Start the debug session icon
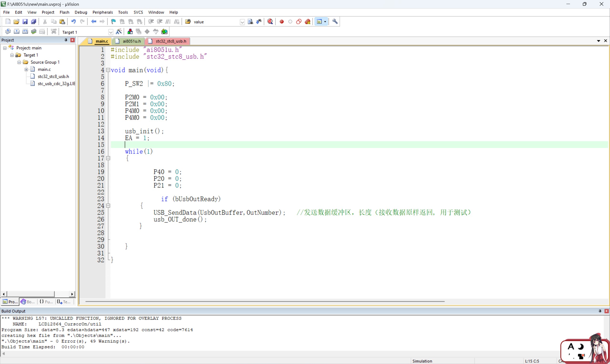Image resolution: width=610 pixels, height=364 pixels. click(x=270, y=22)
